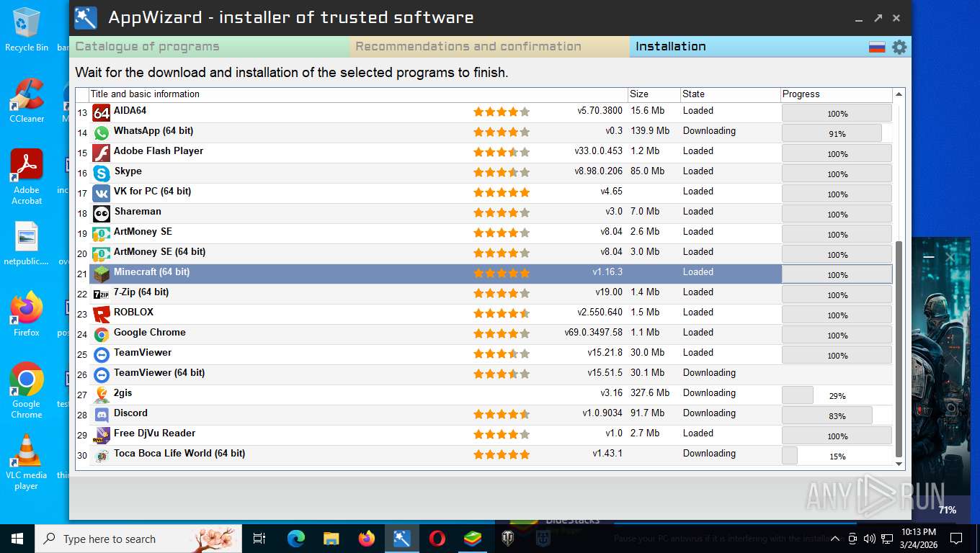Open VLC media player desktop shortcut
This screenshot has width=980, height=553.
27,462
